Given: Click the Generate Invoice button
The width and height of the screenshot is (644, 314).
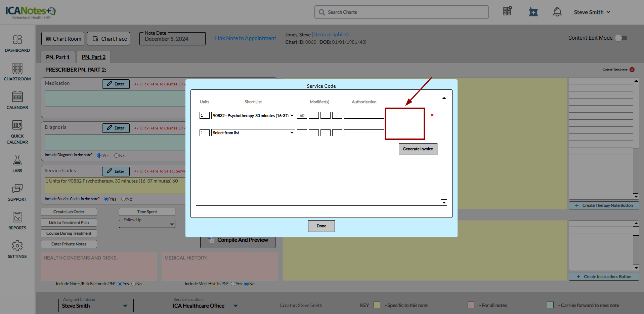Looking at the screenshot, I should (418, 149).
